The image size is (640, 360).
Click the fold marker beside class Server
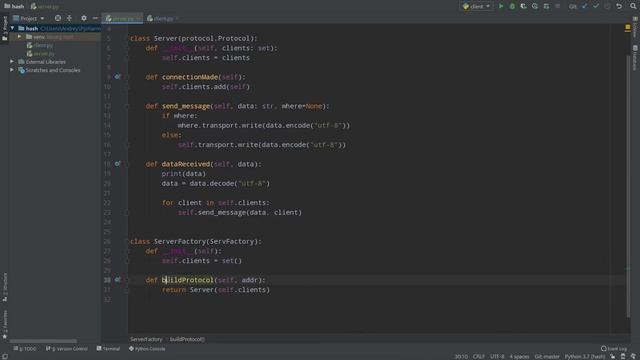tap(127, 38)
